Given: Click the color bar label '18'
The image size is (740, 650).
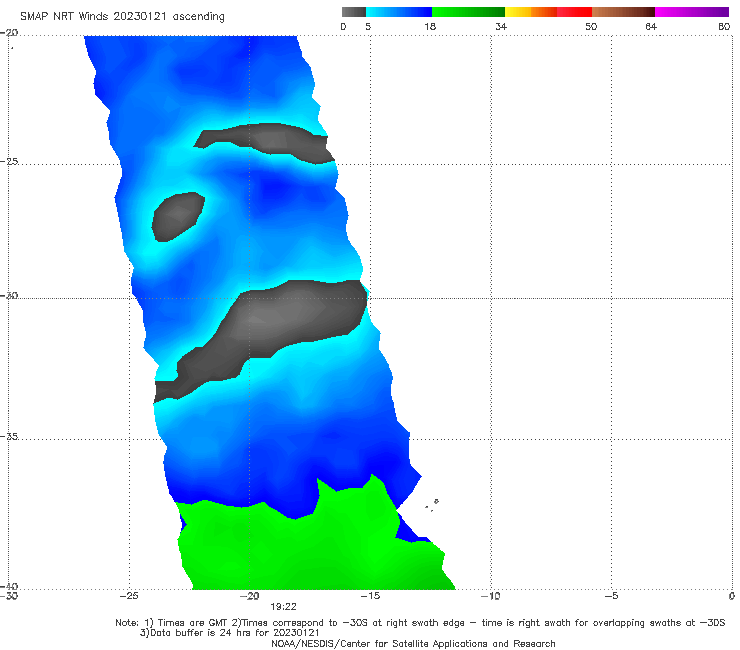Looking at the screenshot, I should 430,26.
